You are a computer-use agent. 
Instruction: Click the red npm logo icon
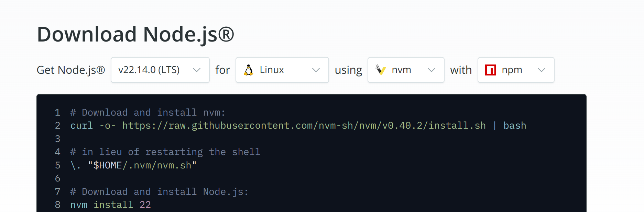pos(491,70)
